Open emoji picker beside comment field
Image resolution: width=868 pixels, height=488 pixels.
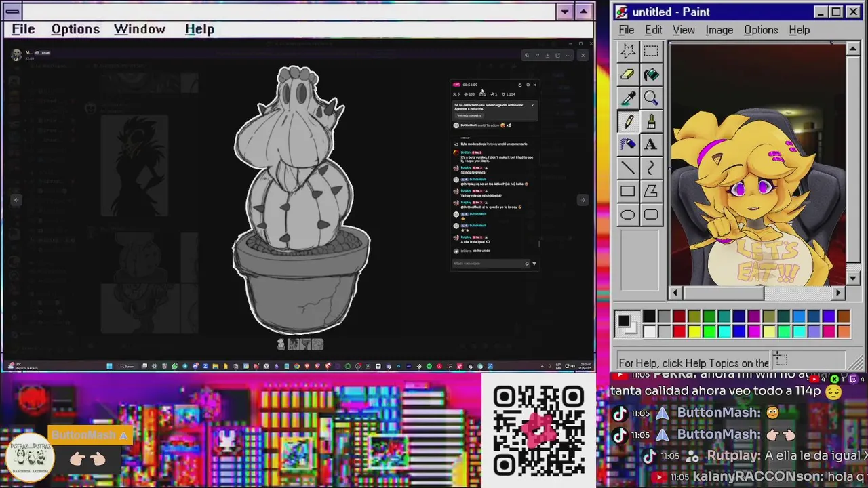point(527,264)
